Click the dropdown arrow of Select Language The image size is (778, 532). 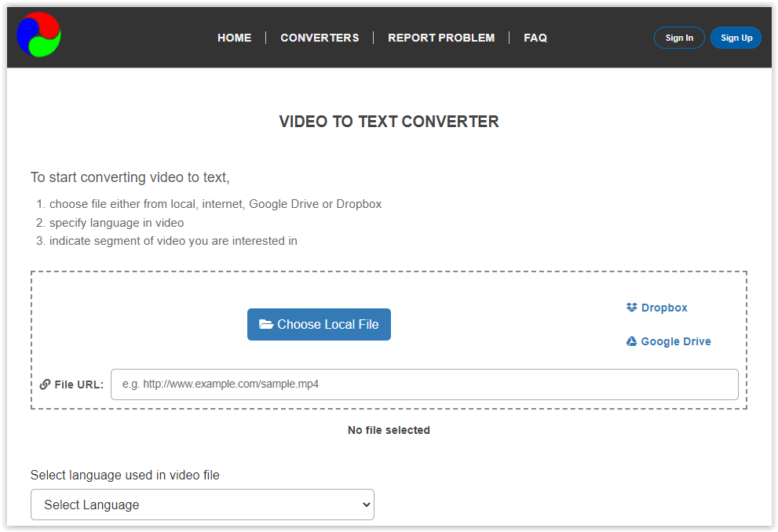click(366, 505)
